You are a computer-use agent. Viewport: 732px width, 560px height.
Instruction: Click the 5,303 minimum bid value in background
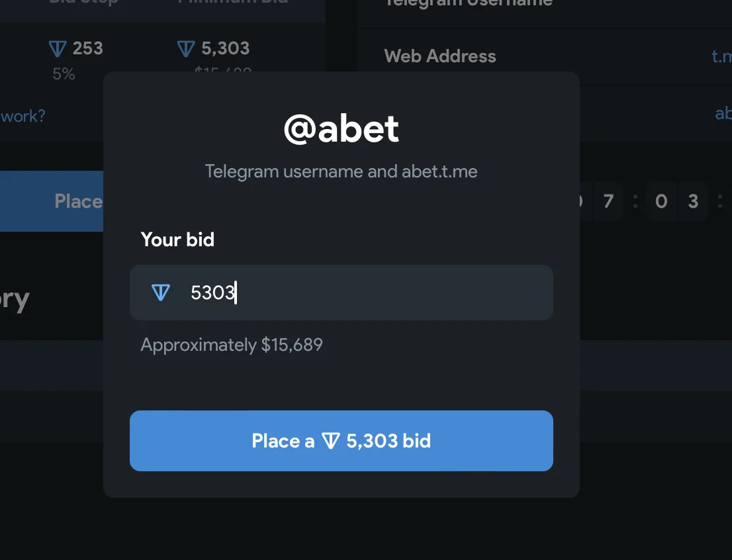click(x=225, y=48)
